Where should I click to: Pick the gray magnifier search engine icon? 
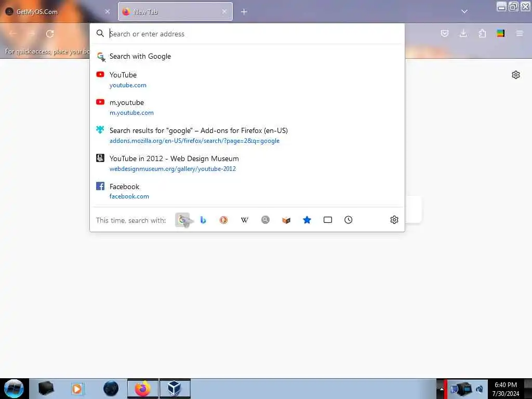[x=265, y=220]
